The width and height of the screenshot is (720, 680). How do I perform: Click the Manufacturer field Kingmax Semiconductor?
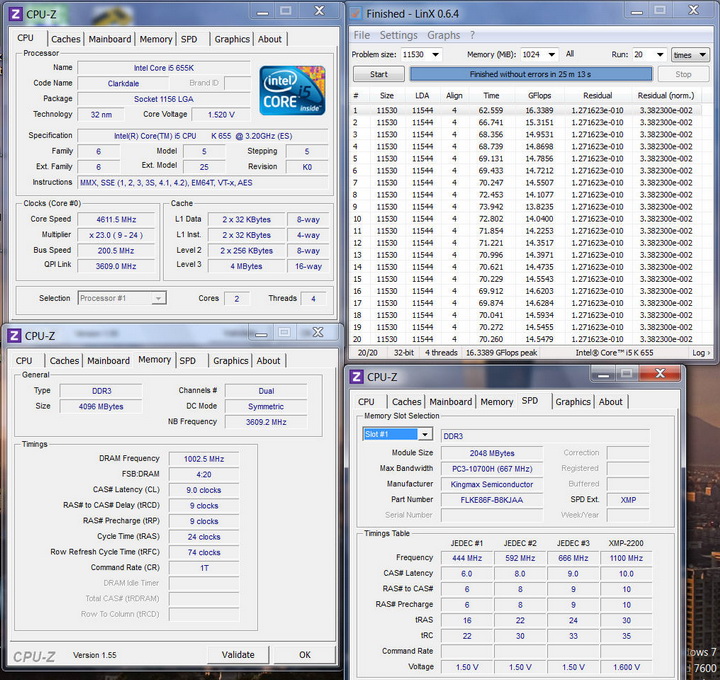(x=492, y=484)
